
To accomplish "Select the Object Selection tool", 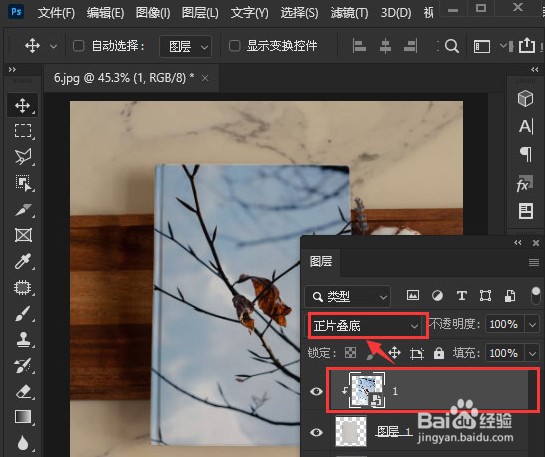I will tap(23, 183).
